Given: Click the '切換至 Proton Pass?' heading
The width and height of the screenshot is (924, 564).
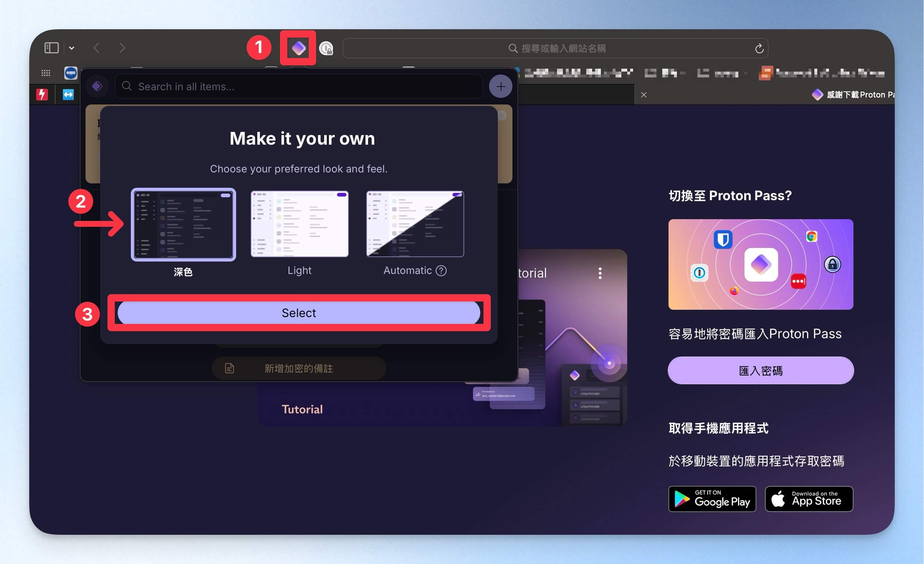Looking at the screenshot, I should tap(730, 196).
